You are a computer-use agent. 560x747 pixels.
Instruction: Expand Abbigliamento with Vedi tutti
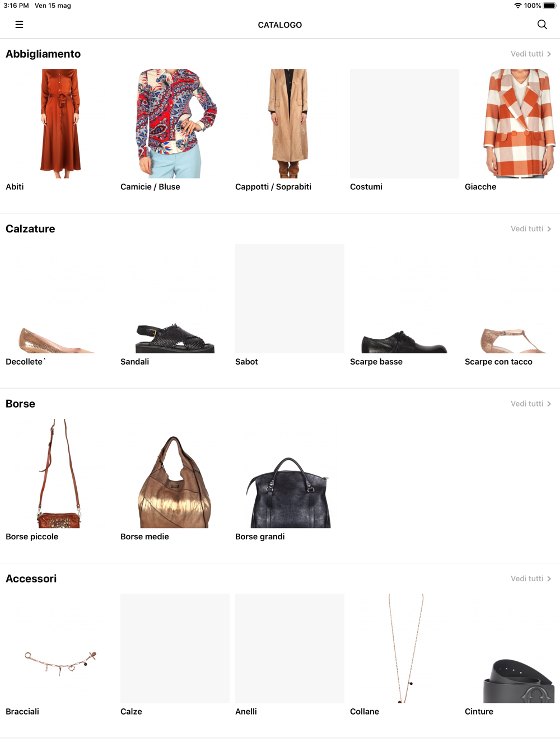pos(531,54)
